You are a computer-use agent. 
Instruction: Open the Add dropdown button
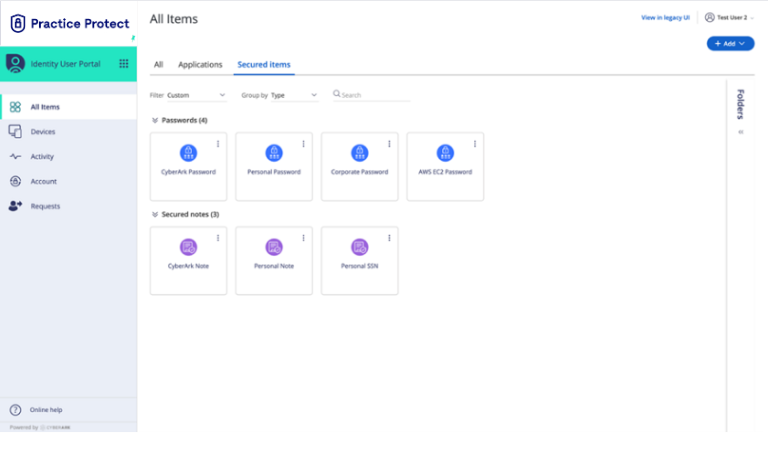click(x=730, y=44)
